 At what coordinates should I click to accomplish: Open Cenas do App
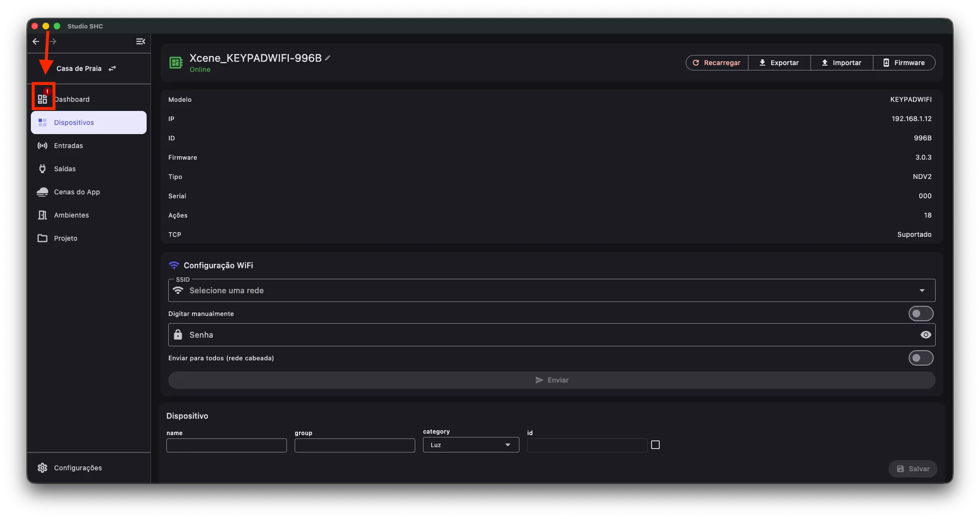pyautogui.click(x=89, y=192)
